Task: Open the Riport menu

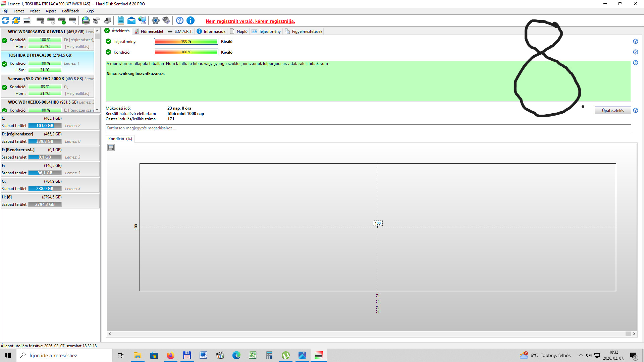Action: tap(51, 11)
